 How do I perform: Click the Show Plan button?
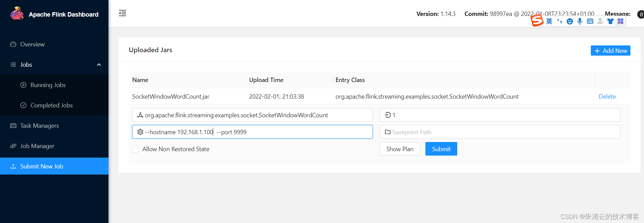tap(400, 149)
